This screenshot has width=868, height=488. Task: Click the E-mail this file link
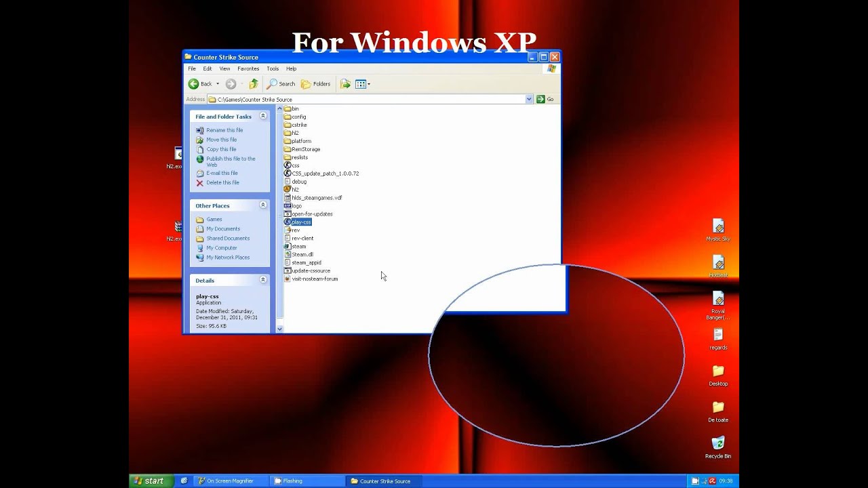pyautogui.click(x=222, y=173)
